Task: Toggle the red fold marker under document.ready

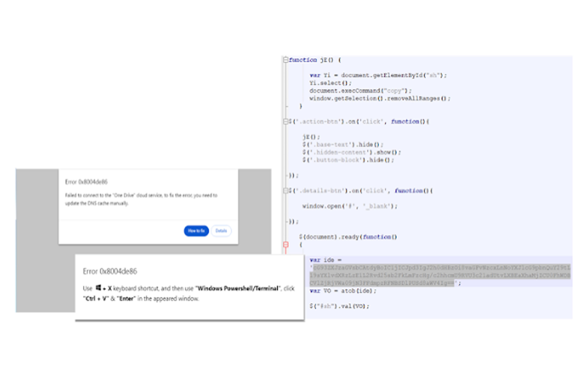Action: (286, 245)
